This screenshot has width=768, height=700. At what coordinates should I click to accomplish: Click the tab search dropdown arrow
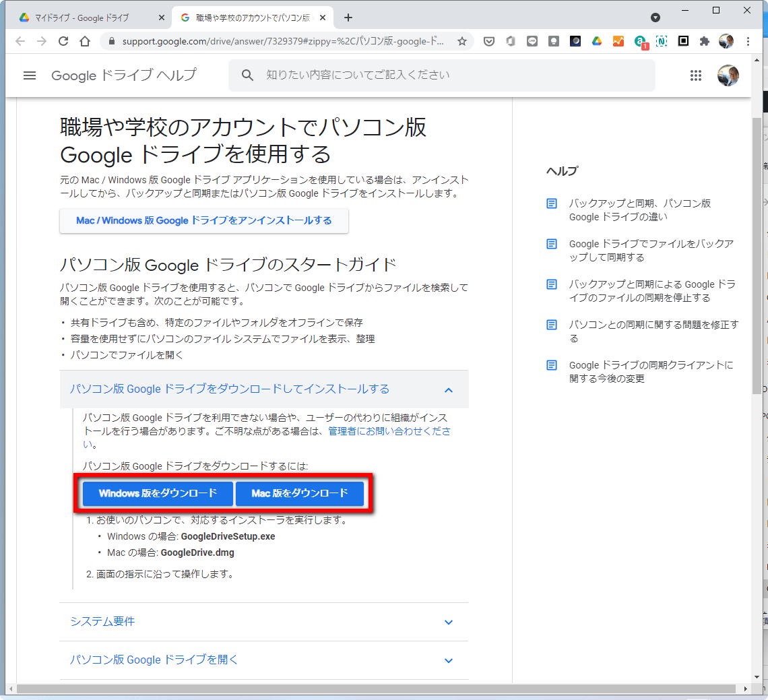(655, 18)
